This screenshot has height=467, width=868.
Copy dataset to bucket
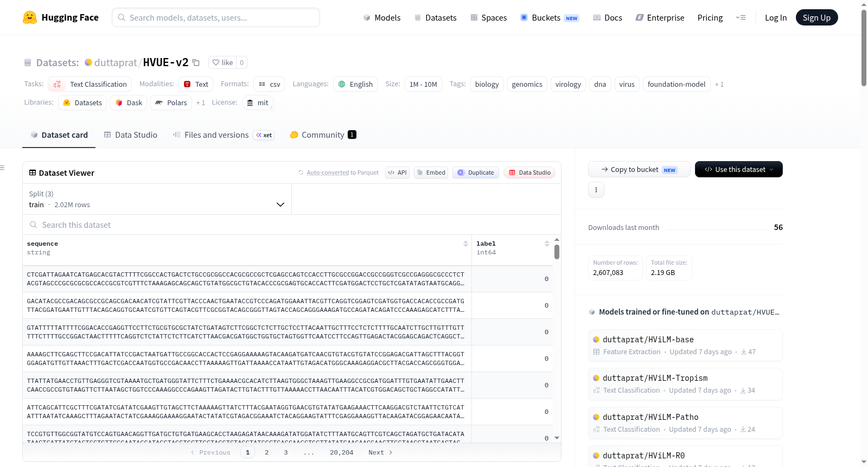639,169
